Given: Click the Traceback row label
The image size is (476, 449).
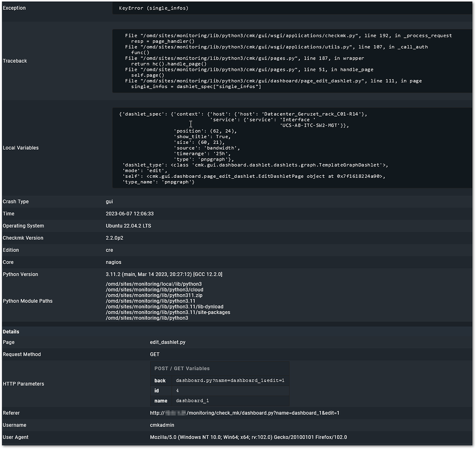Looking at the screenshot, I should click(15, 61).
